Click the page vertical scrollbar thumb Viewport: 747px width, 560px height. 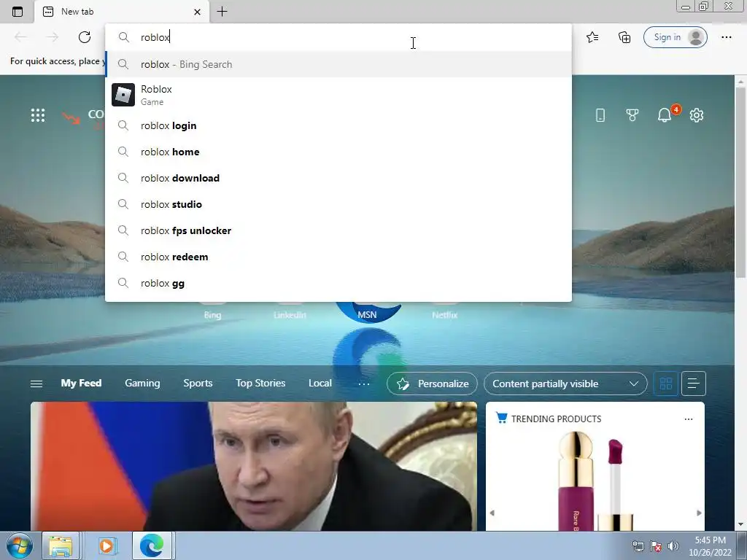[740, 183]
